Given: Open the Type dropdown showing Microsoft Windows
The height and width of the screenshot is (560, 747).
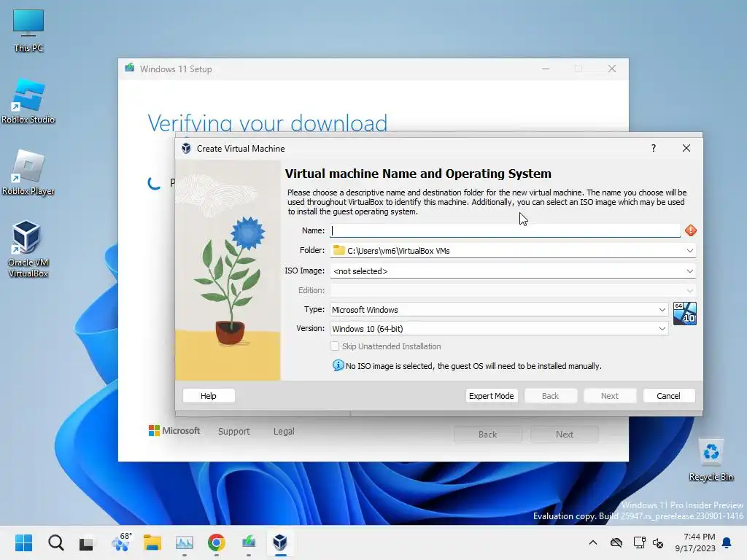Looking at the screenshot, I should [x=499, y=309].
